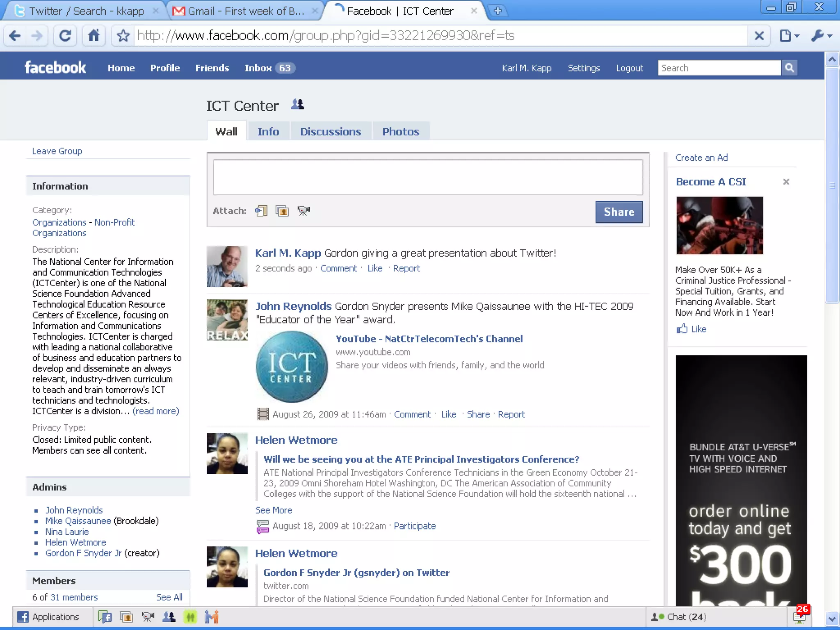
Task: Click inside the wall post text box
Action: 428,177
